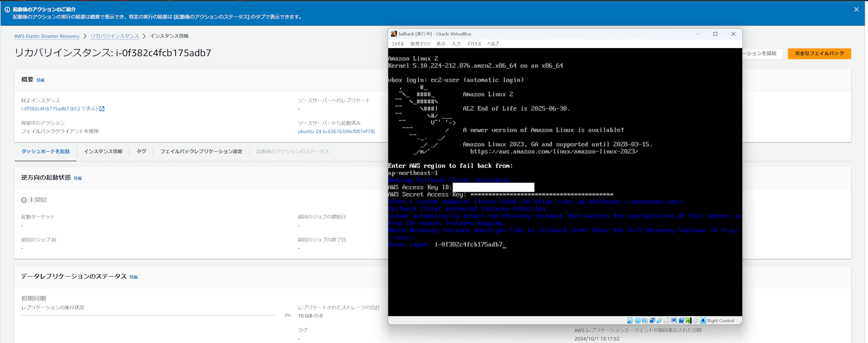Open フェイルバックレプリケーション設定 tab
The width and height of the screenshot is (868, 343).
click(x=201, y=151)
